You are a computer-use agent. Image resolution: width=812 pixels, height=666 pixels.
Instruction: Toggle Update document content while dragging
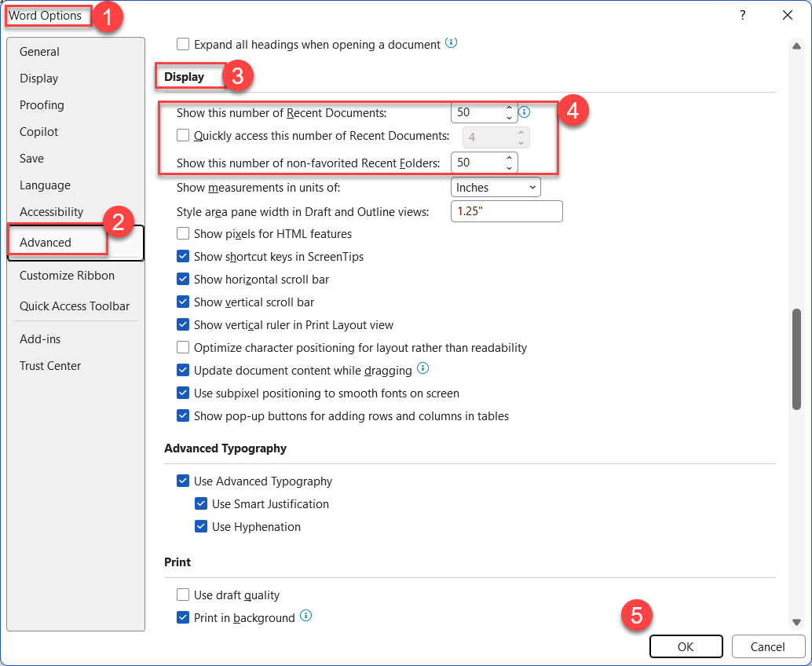[183, 370]
